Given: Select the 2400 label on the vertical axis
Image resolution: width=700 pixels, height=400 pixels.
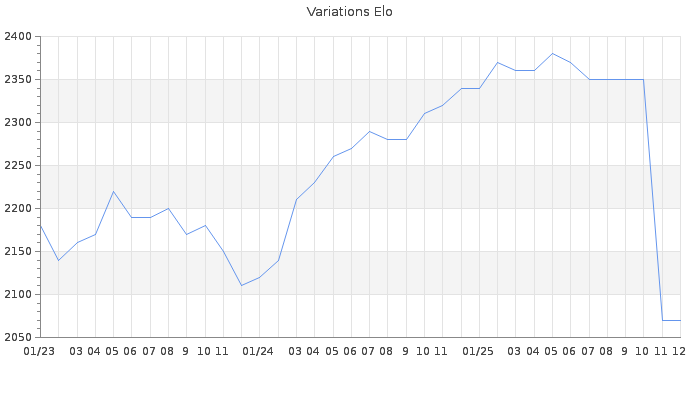Looking at the screenshot, I should 18,37.
